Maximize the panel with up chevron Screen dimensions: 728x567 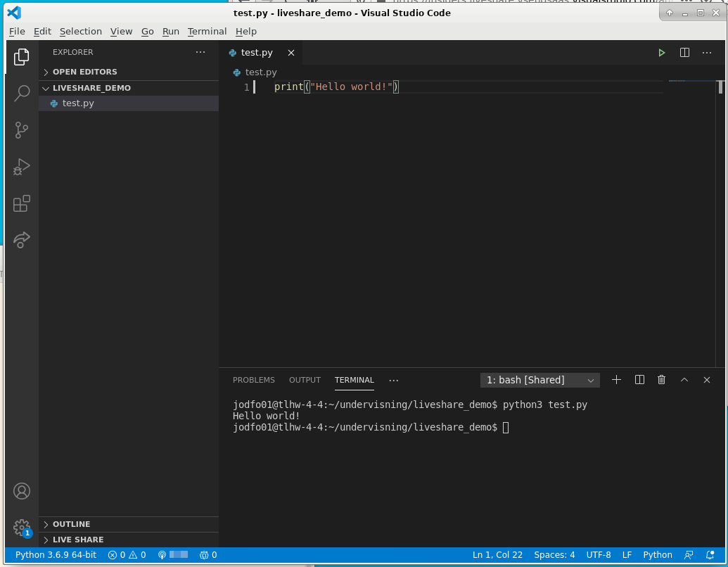pos(684,380)
